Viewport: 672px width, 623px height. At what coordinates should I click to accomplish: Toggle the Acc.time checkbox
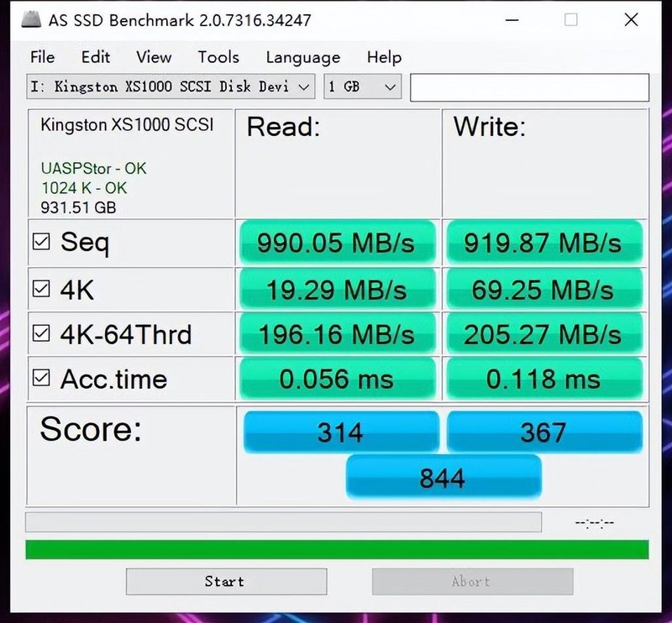click(x=41, y=378)
